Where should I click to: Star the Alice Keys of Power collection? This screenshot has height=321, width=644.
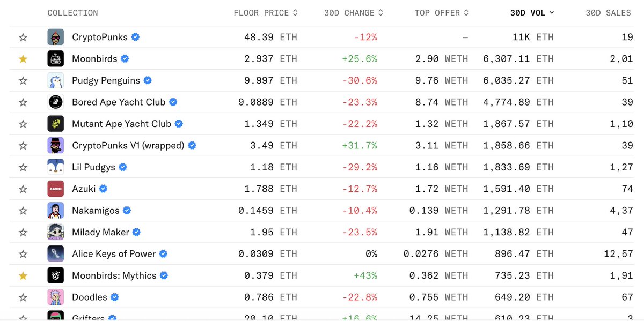click(23, 254)
